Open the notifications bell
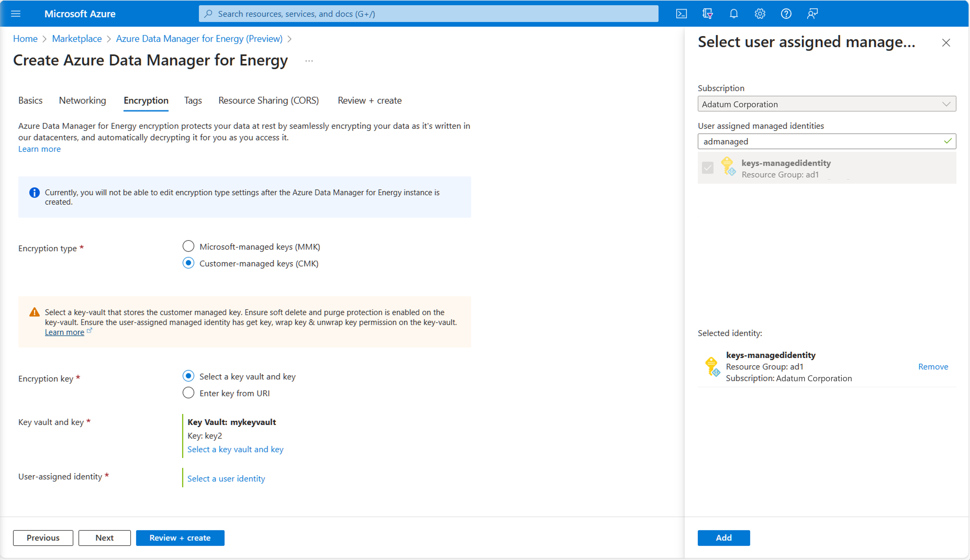Viewport: 970px width, 560px height. [x=733, y=13]
